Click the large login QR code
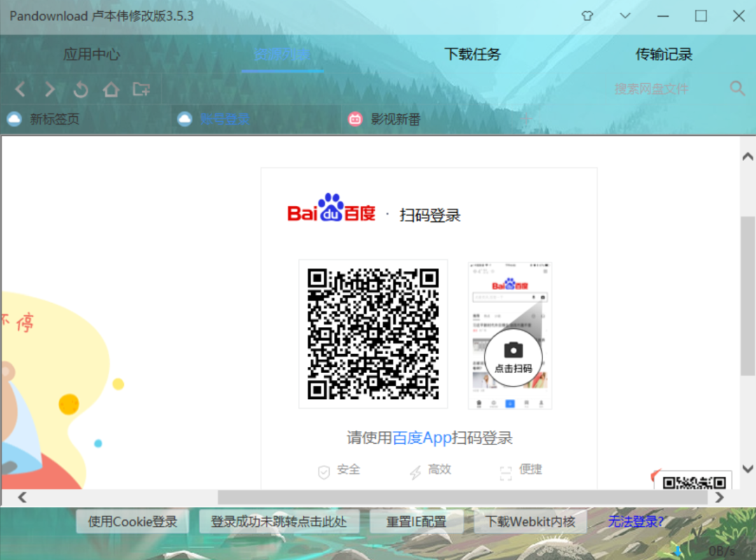Viewport: 756px width, 560px height. [373, 334]
